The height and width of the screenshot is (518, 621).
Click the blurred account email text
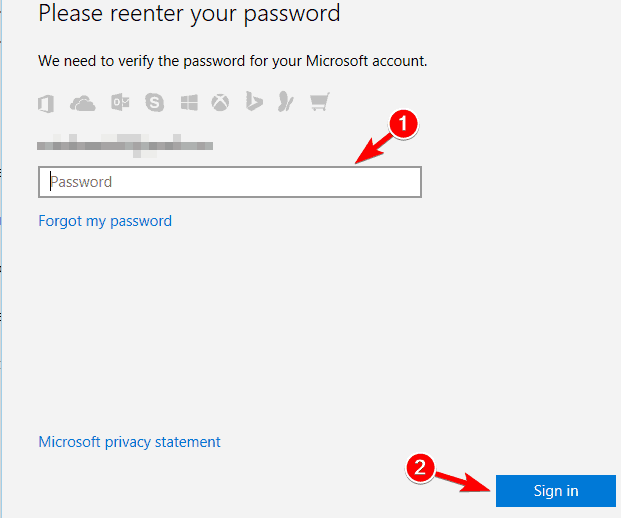[125, 146]
